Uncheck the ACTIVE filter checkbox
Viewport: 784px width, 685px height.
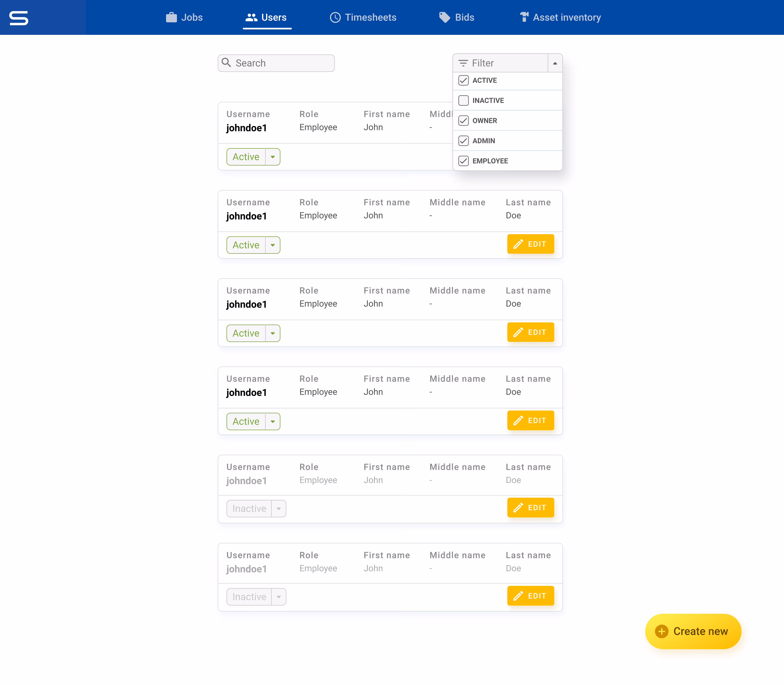tap(463, 80)
